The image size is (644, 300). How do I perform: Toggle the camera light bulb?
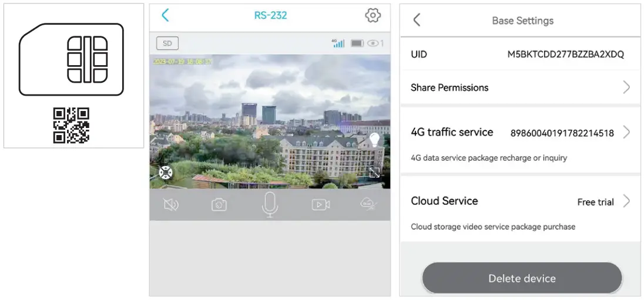tap(374, 139)
